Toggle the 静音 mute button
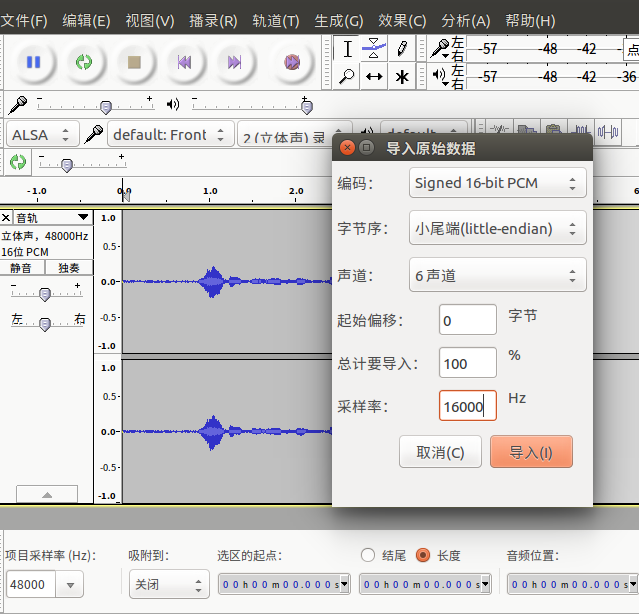This screenshot has height=614, width=639. pos(21,268)
